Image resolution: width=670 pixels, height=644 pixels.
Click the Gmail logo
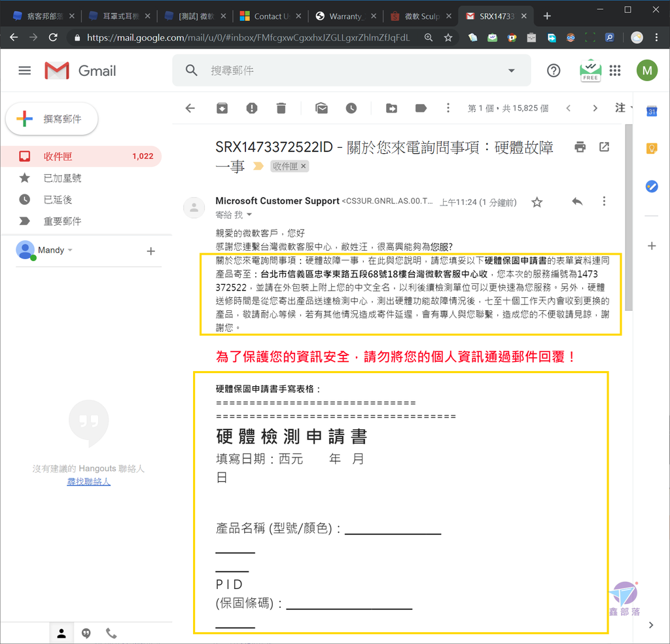tap(80, 71)
